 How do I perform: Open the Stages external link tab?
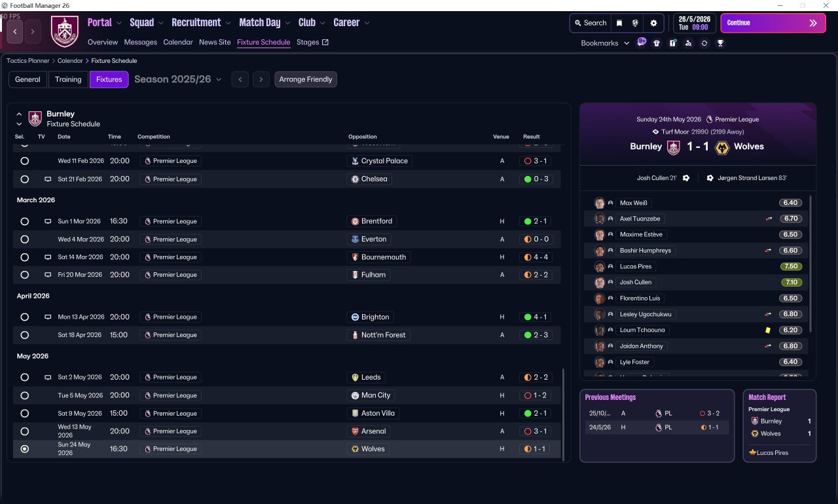click(x=312, y=42)
